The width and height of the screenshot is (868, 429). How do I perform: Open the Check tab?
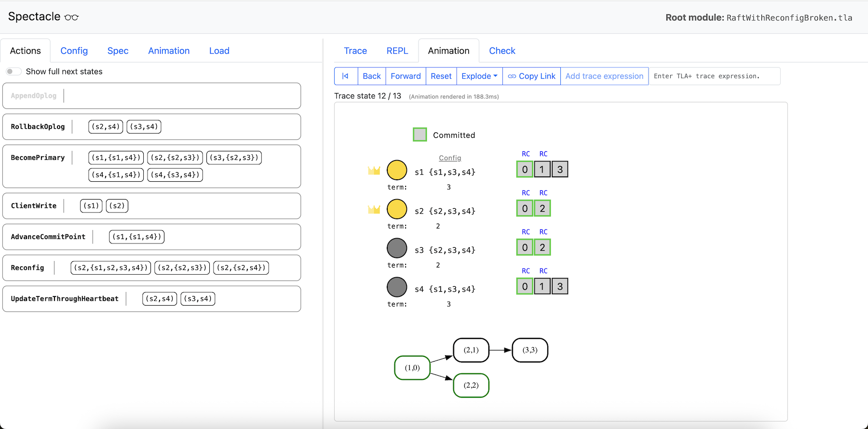(502, 51)
